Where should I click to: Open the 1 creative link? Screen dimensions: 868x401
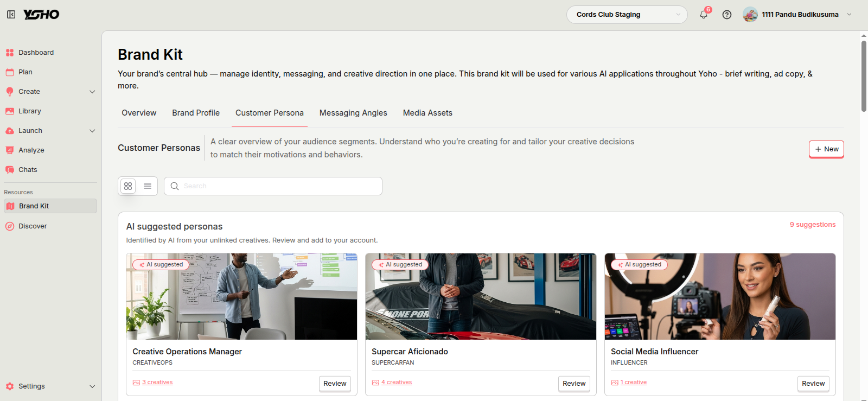634,383
